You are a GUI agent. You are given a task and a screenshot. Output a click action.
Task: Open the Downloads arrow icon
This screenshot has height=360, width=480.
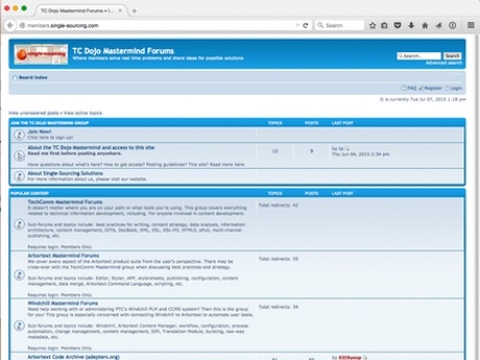(411, 25)
